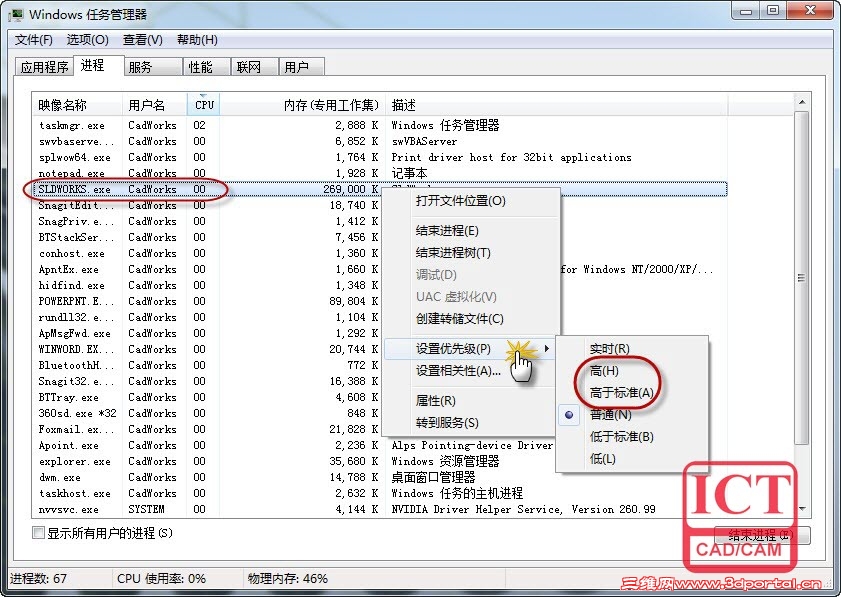Switch to the 联网 tab

pos(255,67)
